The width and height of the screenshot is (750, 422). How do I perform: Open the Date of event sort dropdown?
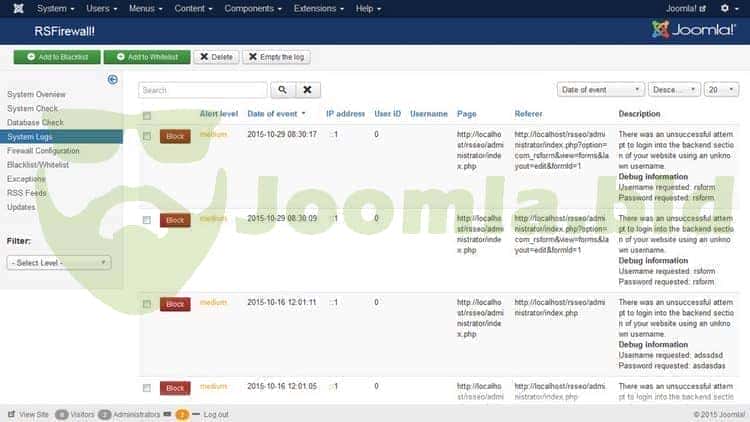tap(600, 89)
